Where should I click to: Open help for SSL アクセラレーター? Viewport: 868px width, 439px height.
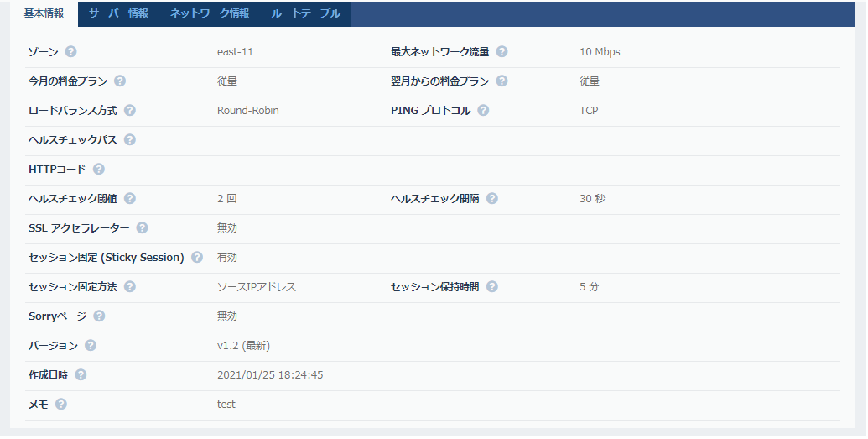point(143,228)
